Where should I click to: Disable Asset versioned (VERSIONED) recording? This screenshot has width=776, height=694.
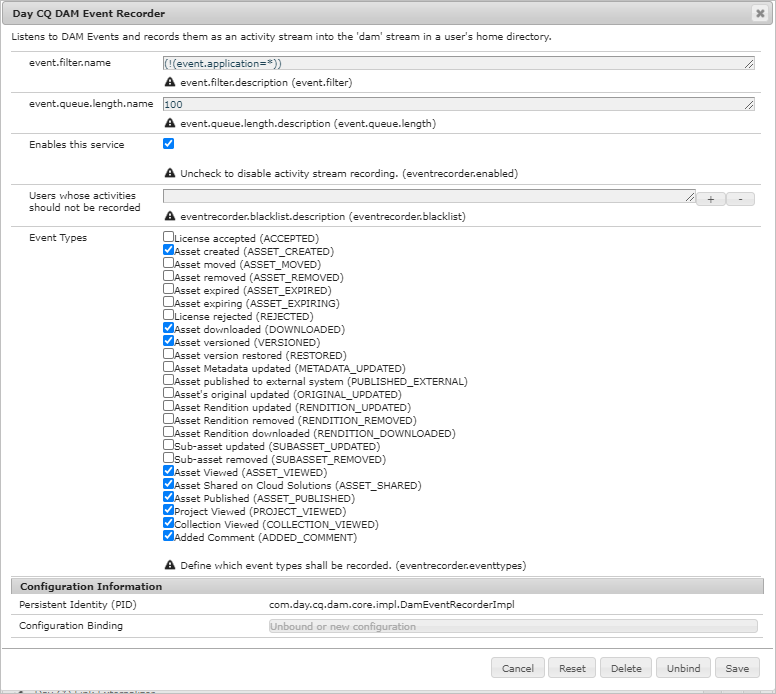click(x=168, y=341)
